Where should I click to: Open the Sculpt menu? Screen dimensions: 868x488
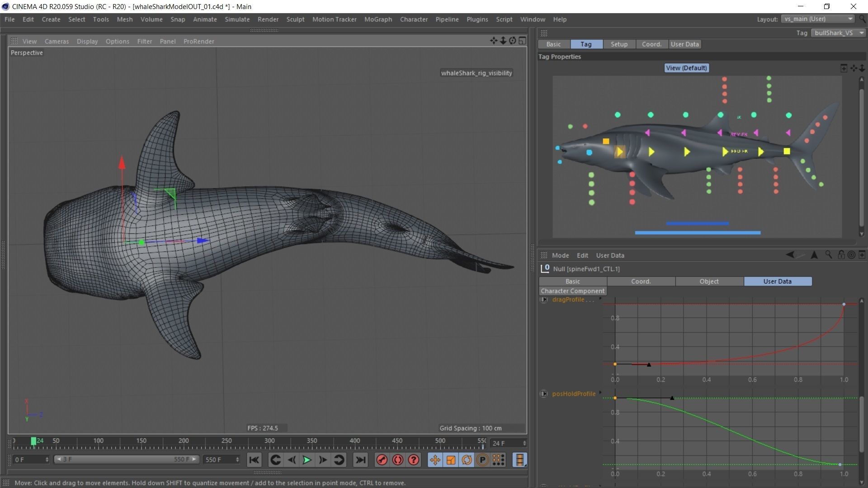point(295,19)
